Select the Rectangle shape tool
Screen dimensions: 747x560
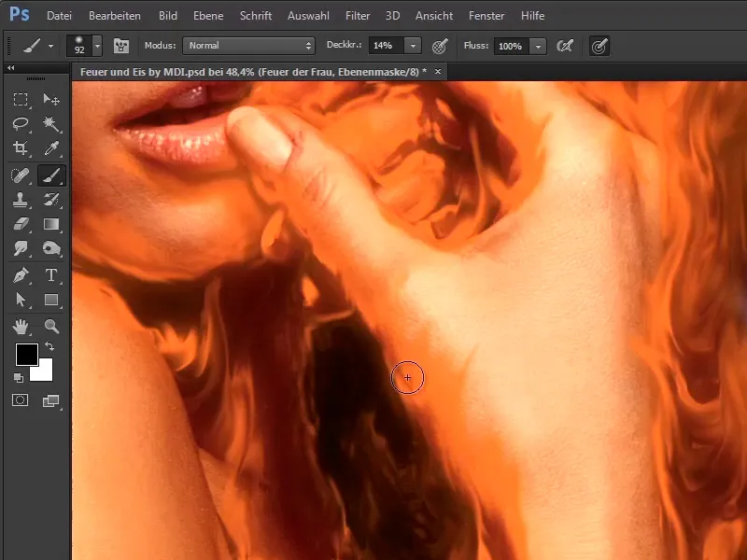51,300
